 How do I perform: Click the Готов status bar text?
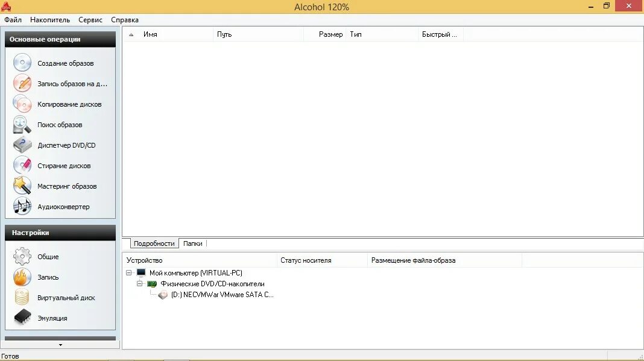pyautogui.click(x=10, y=357)
